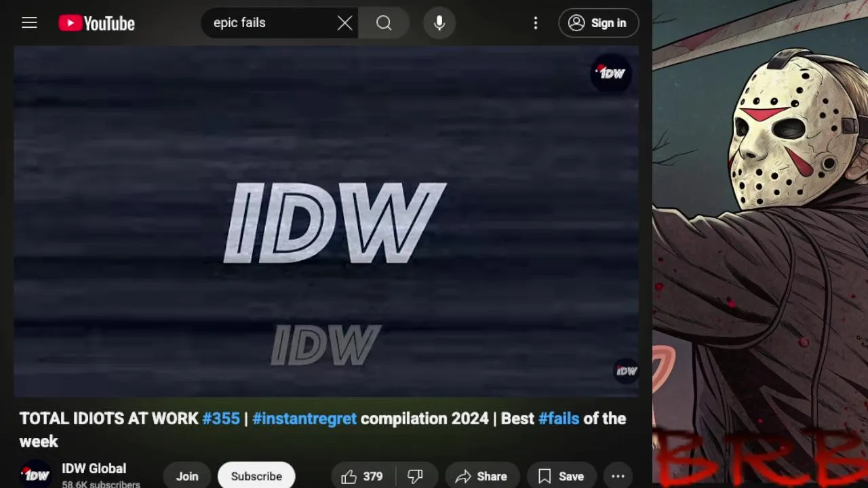Start voice search with the microphone
The image size is (868, 488).
click(439, 23)
